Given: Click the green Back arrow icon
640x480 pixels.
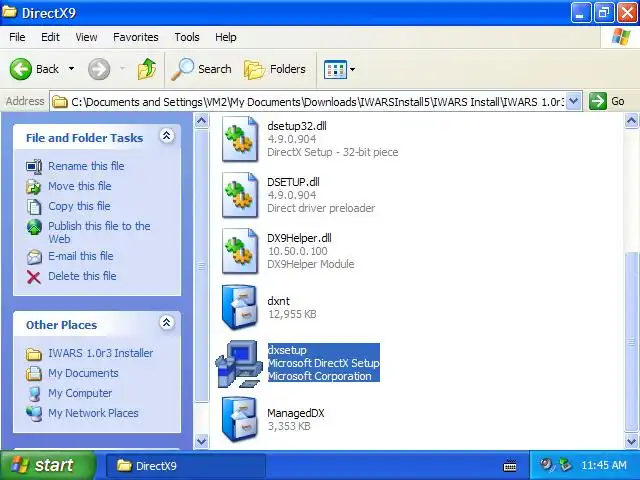Looking at the screenshot, I should click(x=20, y=69).
